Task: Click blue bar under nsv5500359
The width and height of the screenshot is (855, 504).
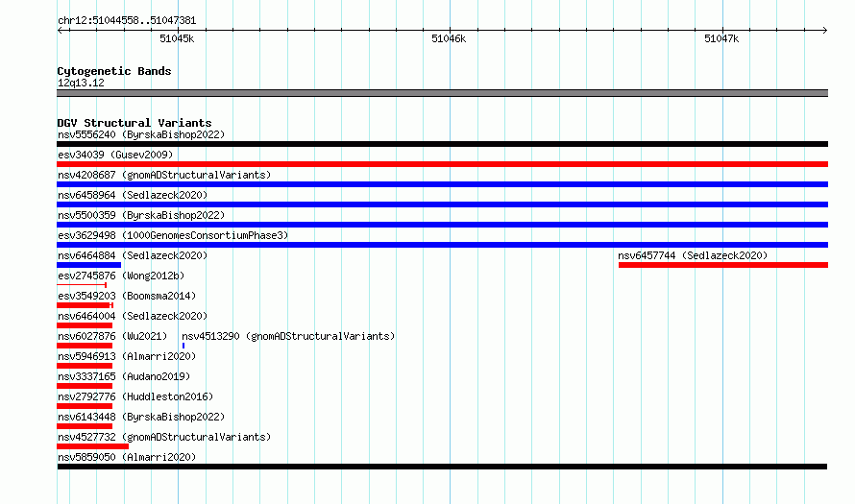Action: [x=442, y=225]
